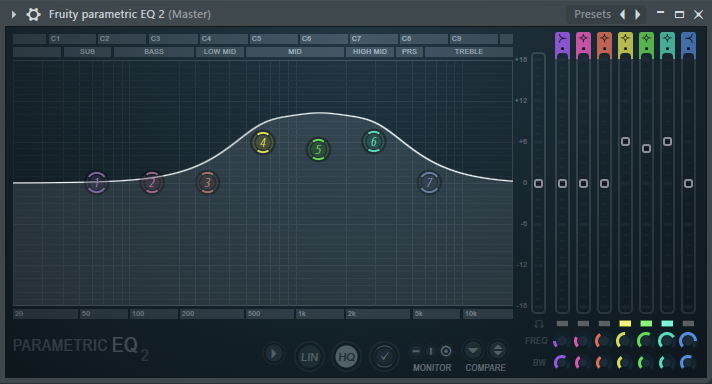Open the Presets dropdown
Image resolution: width=712 pixels, height=384 pixels.
(x=592, y=15)
